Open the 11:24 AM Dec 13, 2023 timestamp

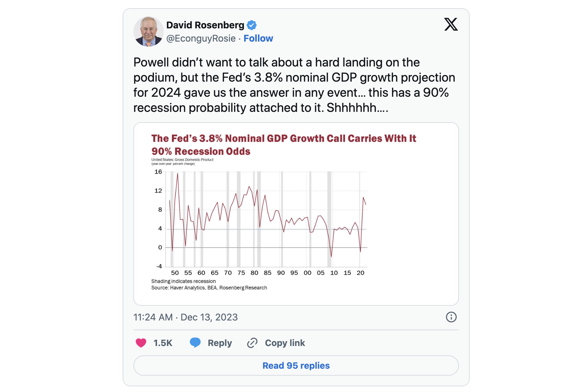pos(185,317)
